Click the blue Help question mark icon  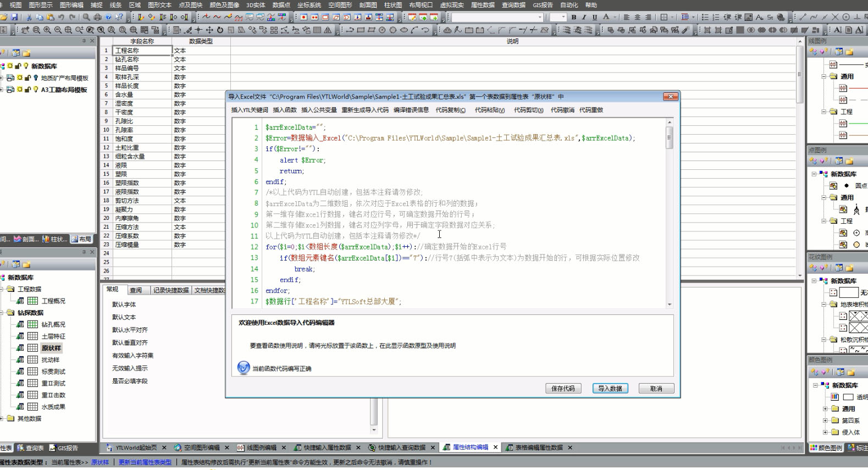(x=108, y=17)
